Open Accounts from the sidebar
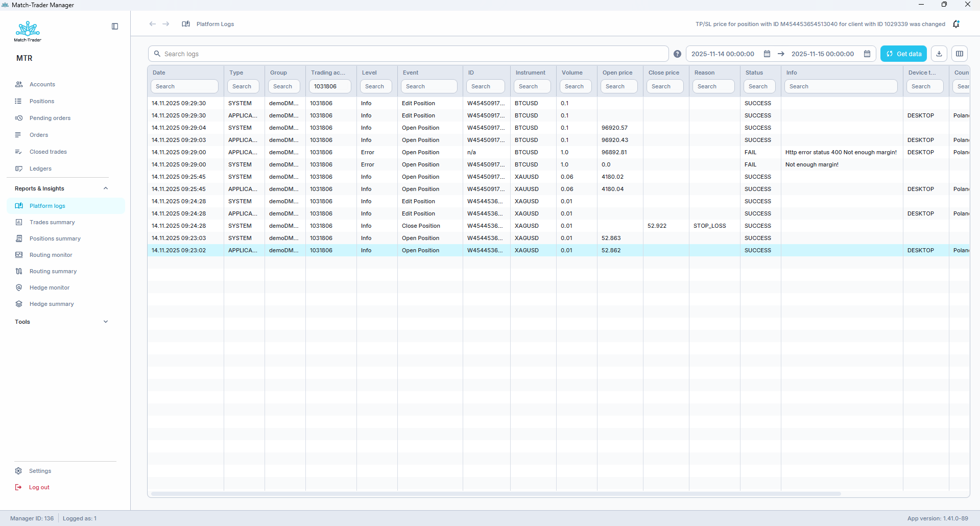The height and width of the screenshot is (526, 980). click(42, 84)
